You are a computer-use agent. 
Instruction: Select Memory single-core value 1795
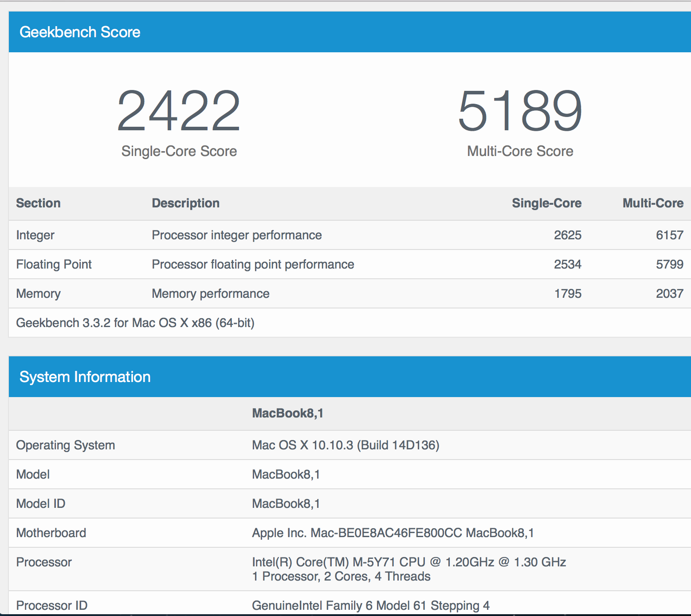pos(568,294)
